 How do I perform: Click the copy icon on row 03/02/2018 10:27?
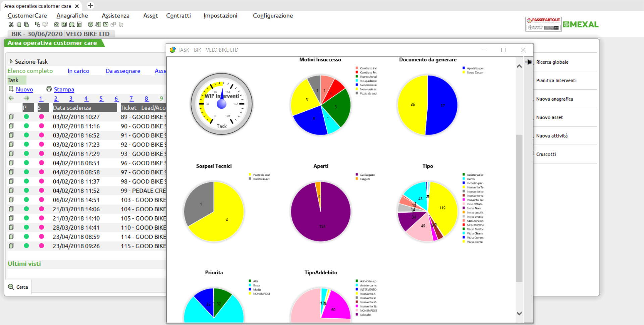click(x=11, y=117)
